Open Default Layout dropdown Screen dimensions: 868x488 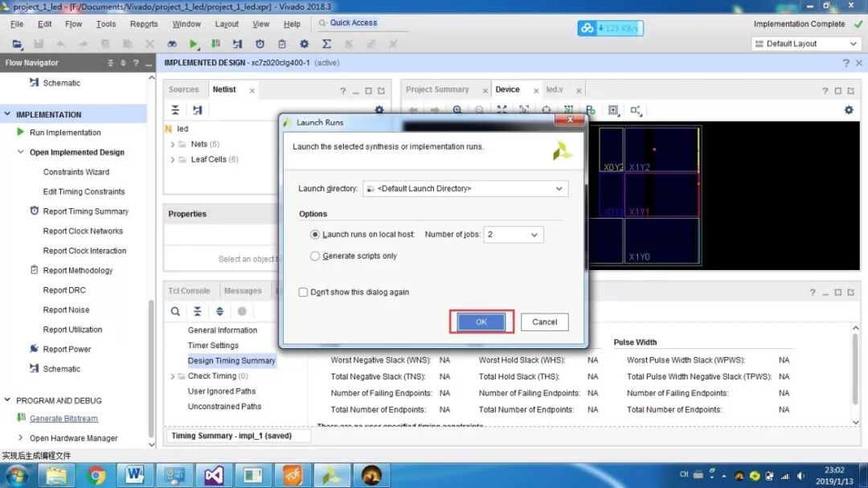pyautogui.click(x=805, y=43)
